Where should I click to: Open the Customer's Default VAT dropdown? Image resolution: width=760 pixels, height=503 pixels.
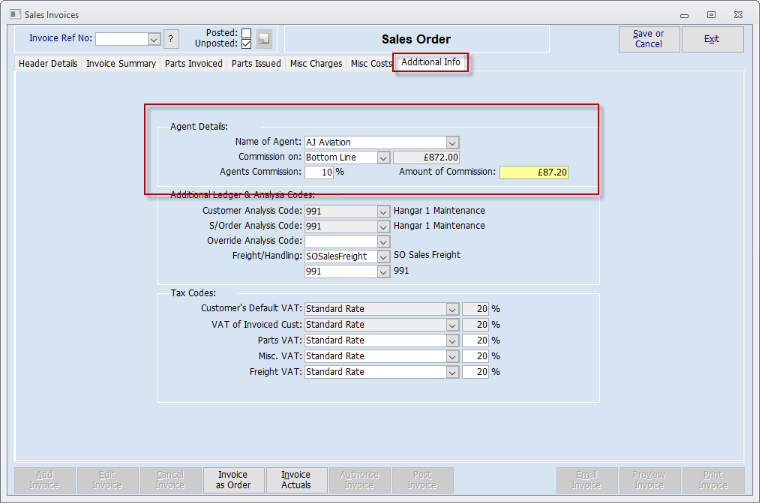click(x=452, y=309)
